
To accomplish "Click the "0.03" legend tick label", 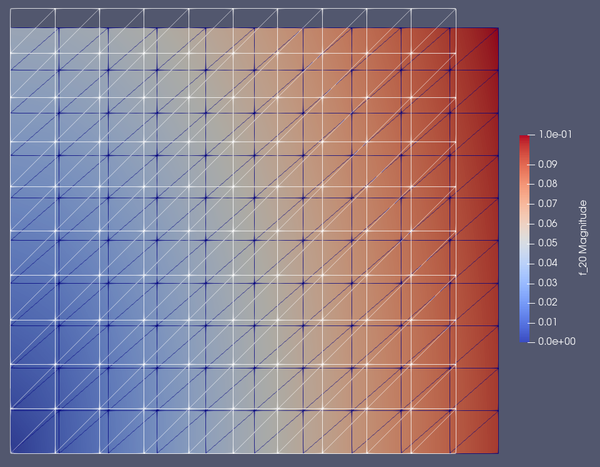I will click(548, 283).
